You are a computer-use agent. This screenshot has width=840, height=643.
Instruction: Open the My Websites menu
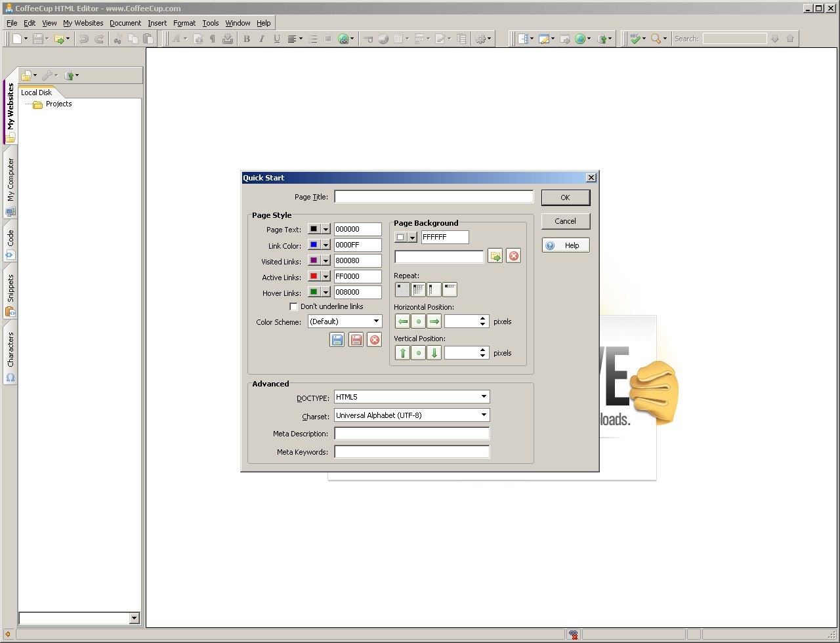[83, 23]
